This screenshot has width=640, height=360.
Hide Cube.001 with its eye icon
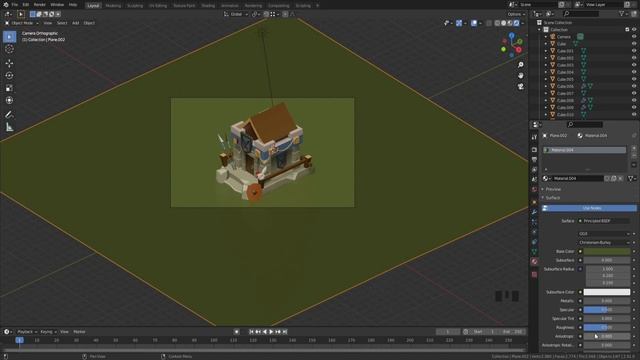point(634,51)
